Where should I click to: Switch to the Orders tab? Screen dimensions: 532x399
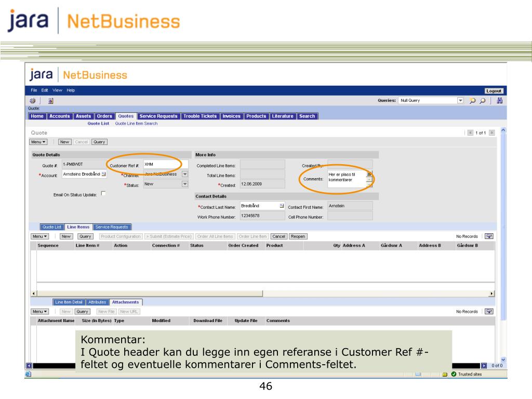click(x=104, y=116)
